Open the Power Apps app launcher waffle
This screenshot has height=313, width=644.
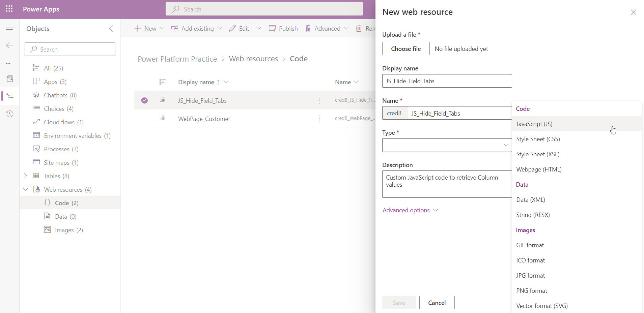point(9,9)
